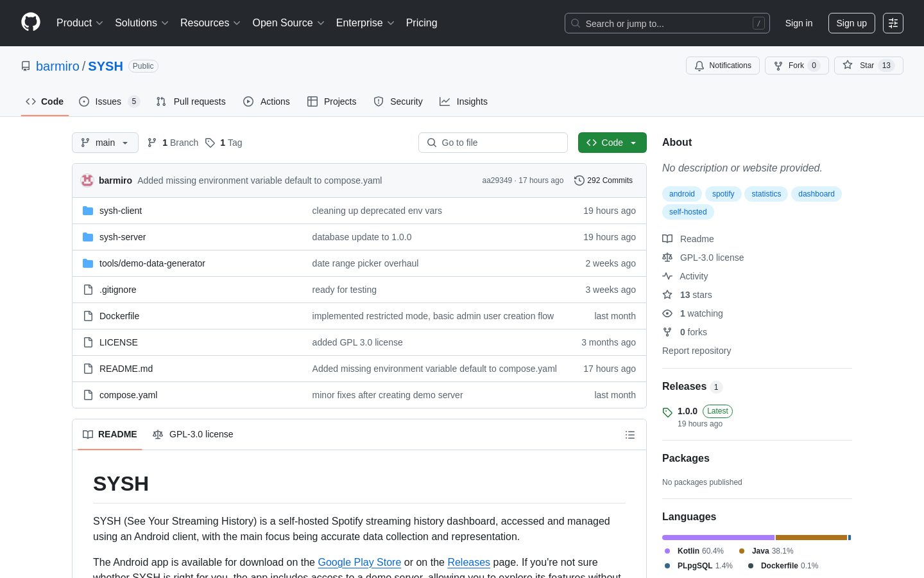The height and width of the screenshot is (578, 924).
Task: Click the sysh-client folder icon
Action: click(88, 211)
